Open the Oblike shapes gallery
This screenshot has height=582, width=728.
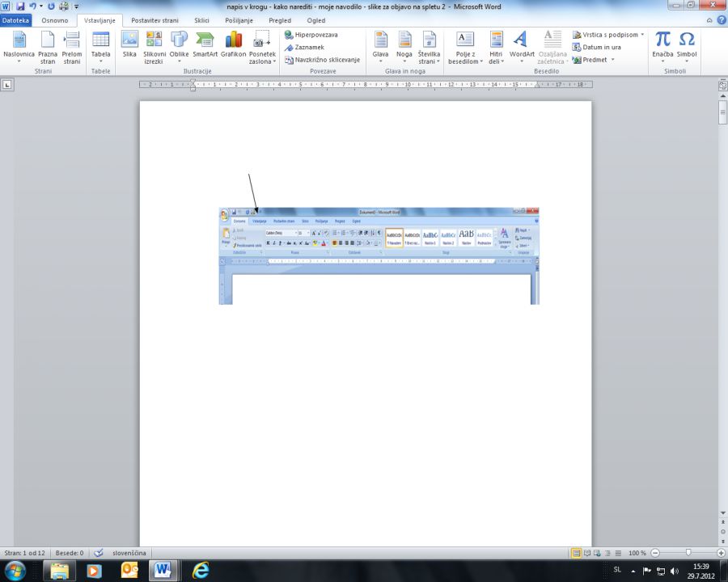click(x=180, y=48)
